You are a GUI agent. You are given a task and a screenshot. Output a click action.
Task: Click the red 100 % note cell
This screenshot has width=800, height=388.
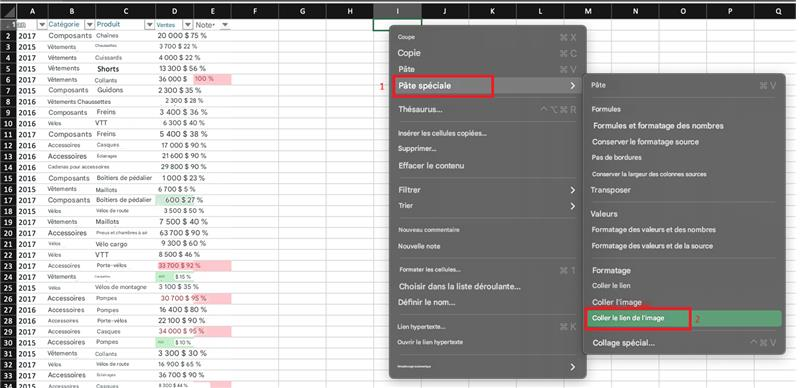point(212,80)
